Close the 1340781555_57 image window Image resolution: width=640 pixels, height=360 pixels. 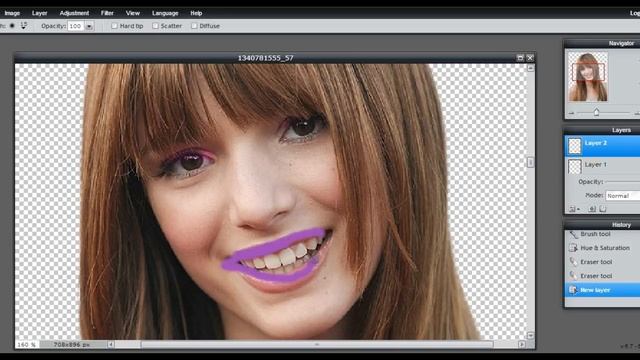[530, 58]
